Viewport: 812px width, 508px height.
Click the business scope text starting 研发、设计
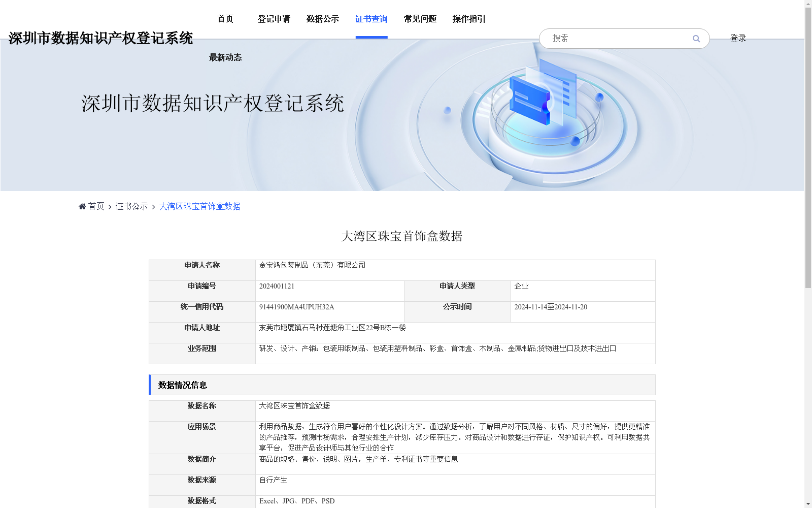437,349
